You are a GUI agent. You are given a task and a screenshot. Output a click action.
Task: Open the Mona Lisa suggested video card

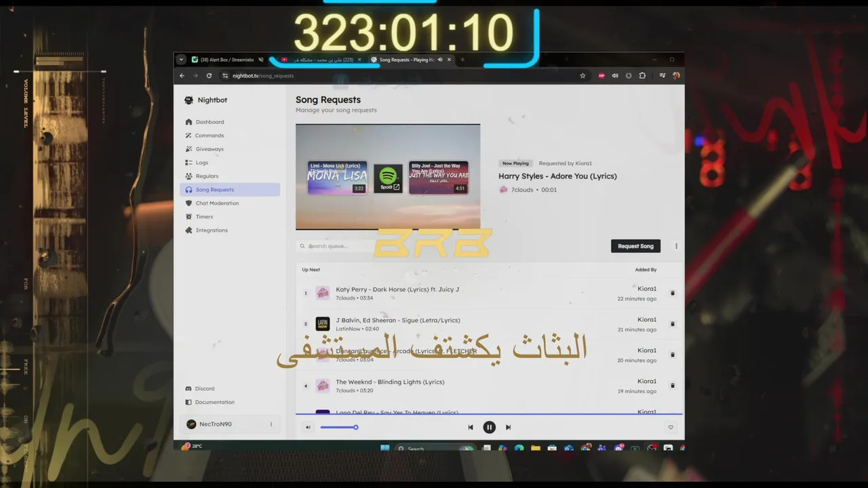coord(337,178)
